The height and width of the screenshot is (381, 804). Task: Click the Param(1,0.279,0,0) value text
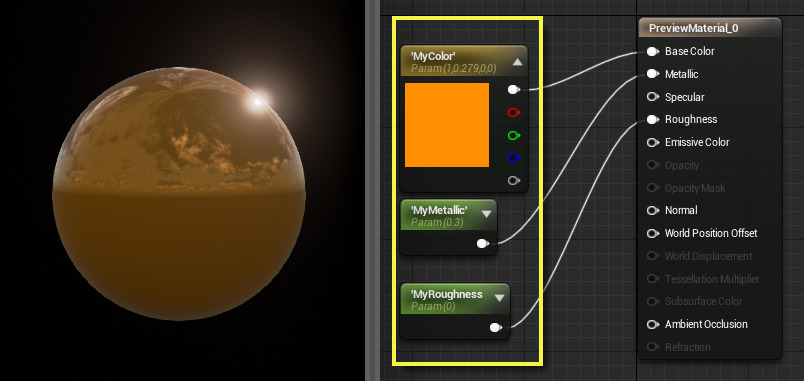click(454, 67)
